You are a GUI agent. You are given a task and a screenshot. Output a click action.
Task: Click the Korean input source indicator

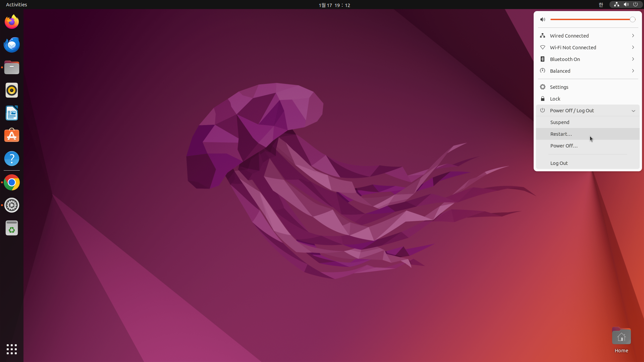pos(601,5)
